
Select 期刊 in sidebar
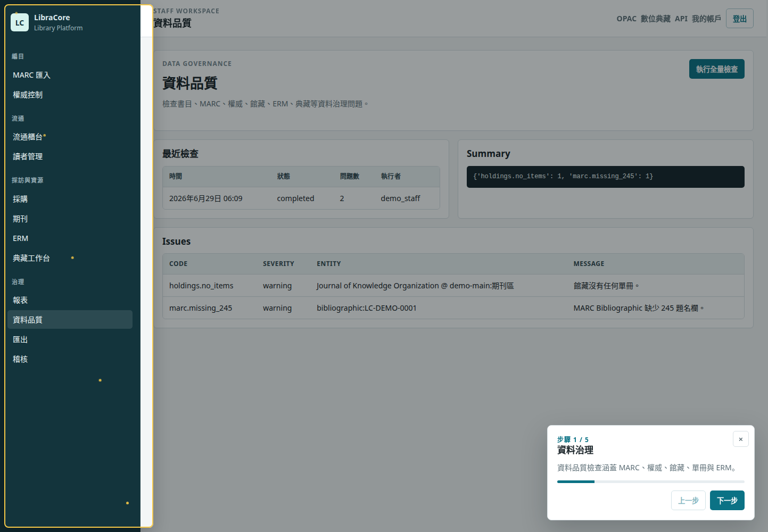pos(69,219)
